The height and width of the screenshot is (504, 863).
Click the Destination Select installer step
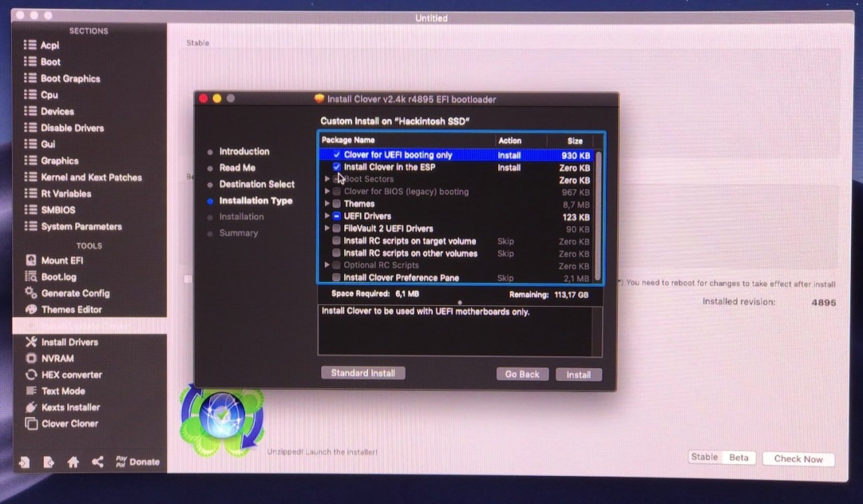[x=257, y=184]
